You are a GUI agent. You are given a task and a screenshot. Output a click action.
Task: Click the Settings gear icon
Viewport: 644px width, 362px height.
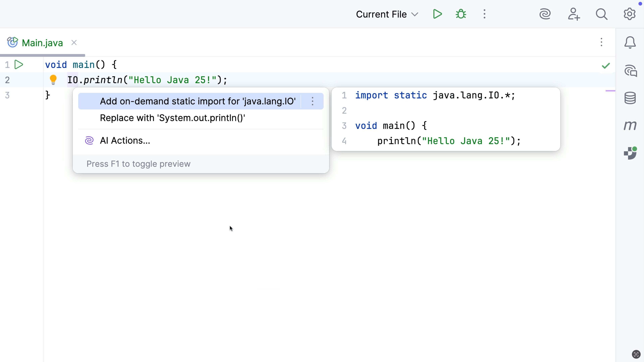pos(629,14)
